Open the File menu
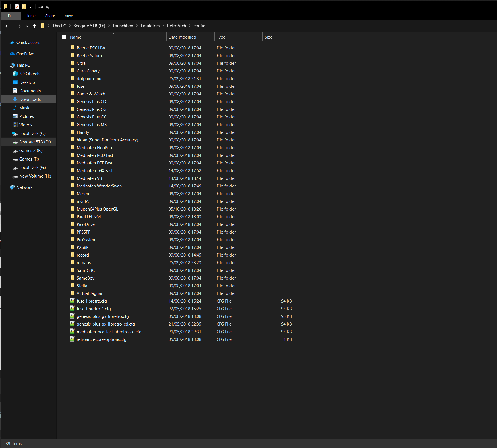The height and width of the screenshot is (448, 497). (11, 16)
